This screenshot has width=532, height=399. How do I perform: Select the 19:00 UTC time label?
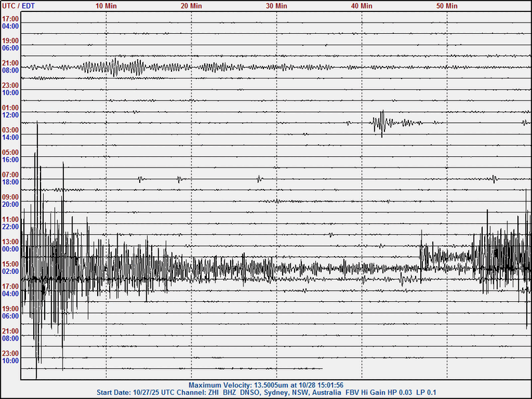tap(9, 40)
